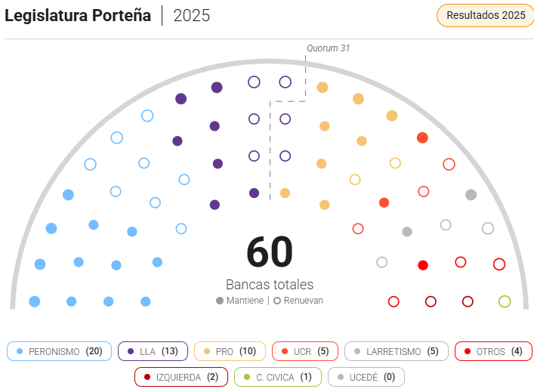Screen dimensions: 534x392
Task: Toggle the PRO (10) legend pill
Action: click(230, 351)
